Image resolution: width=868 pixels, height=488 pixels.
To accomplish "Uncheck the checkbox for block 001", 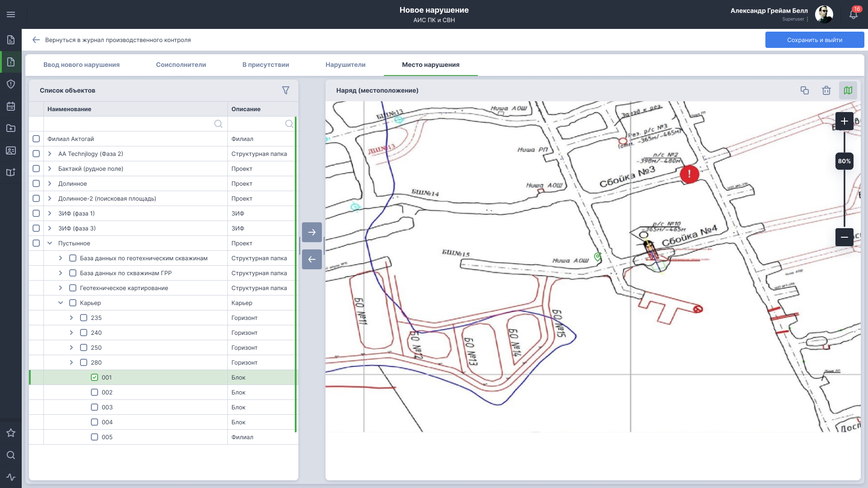I will coord(94,377).
